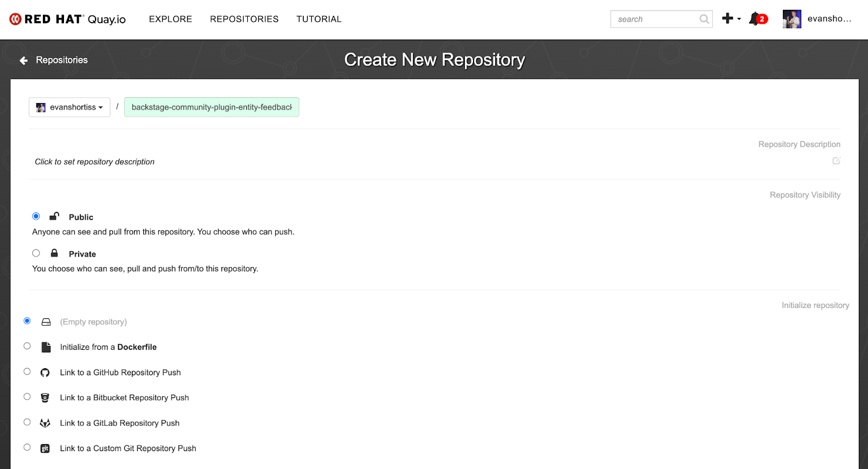
Task: Open the evansho... user account menu
Action: tap(829, 19)
